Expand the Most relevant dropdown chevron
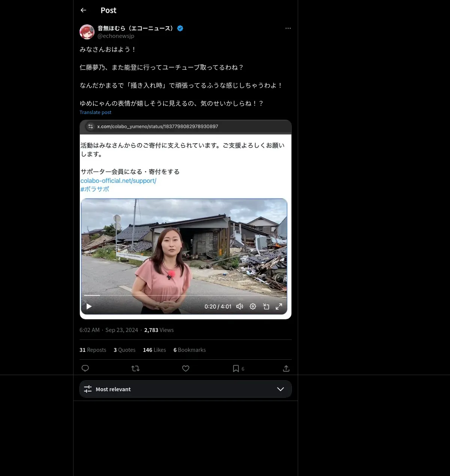 [280, 389]
